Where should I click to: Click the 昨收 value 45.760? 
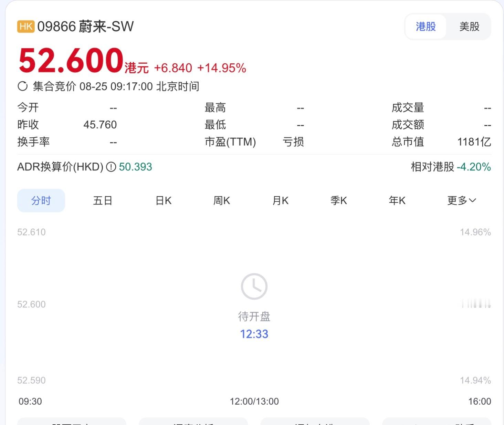coord(100,125)
